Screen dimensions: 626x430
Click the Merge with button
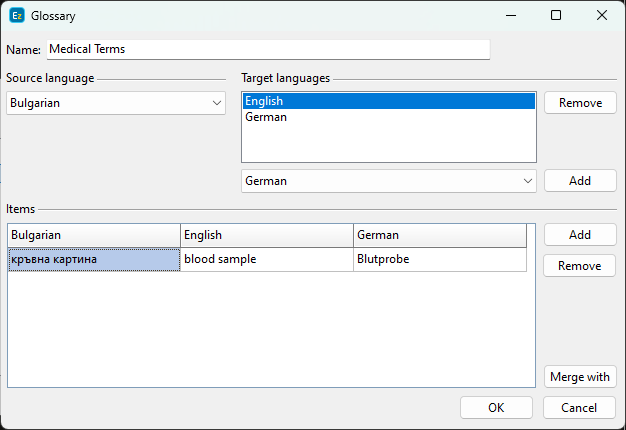click(580, 377)
